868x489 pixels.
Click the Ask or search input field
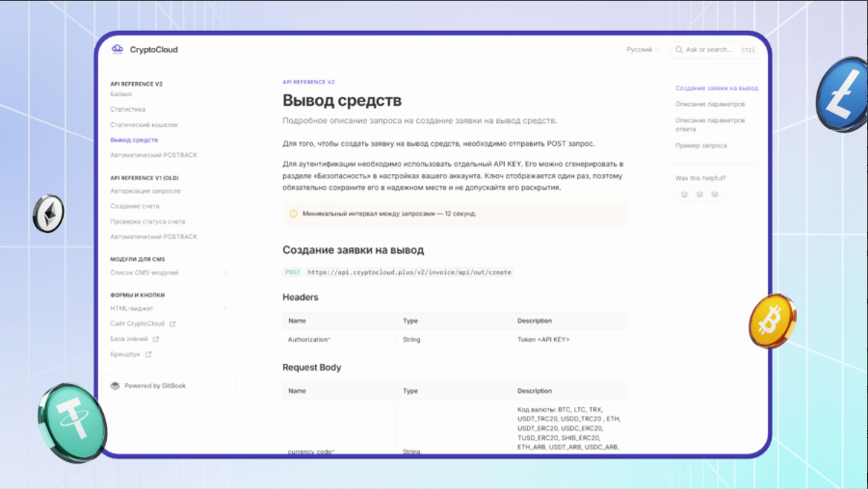[714, 50]
